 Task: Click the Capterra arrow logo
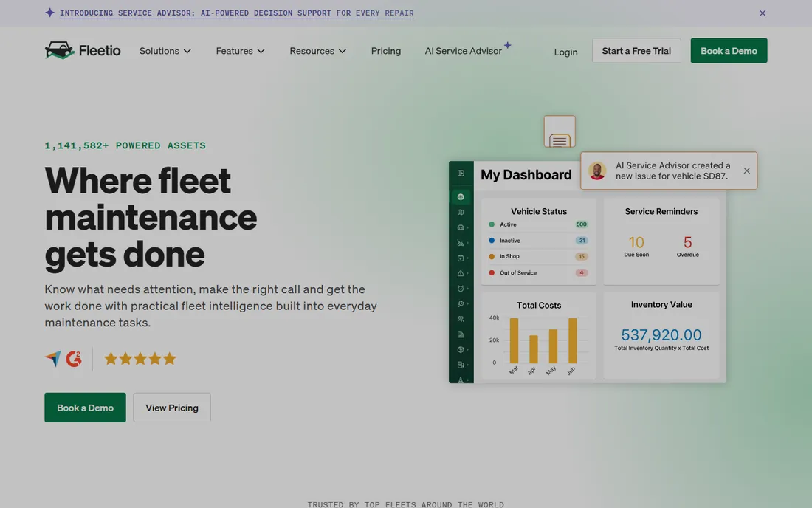pos(53,358)
